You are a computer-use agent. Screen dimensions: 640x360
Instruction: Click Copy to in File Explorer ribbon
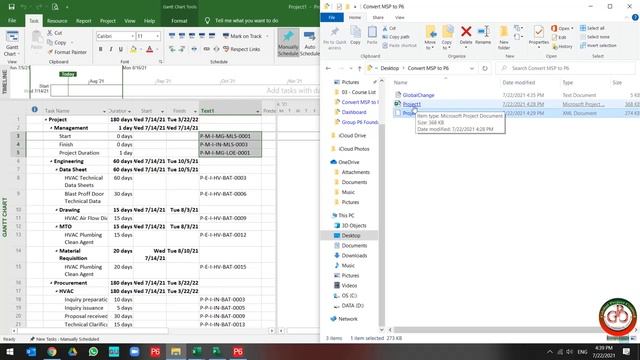[x=447, y=38]
